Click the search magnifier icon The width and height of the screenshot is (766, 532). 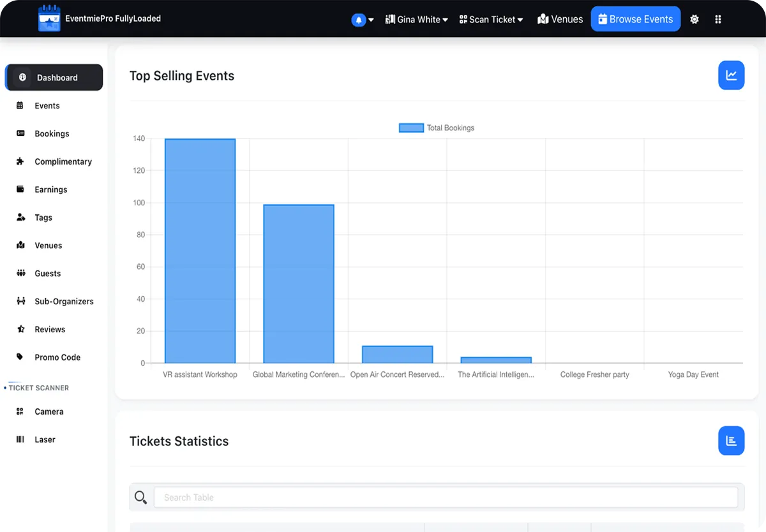pos(141,498)
